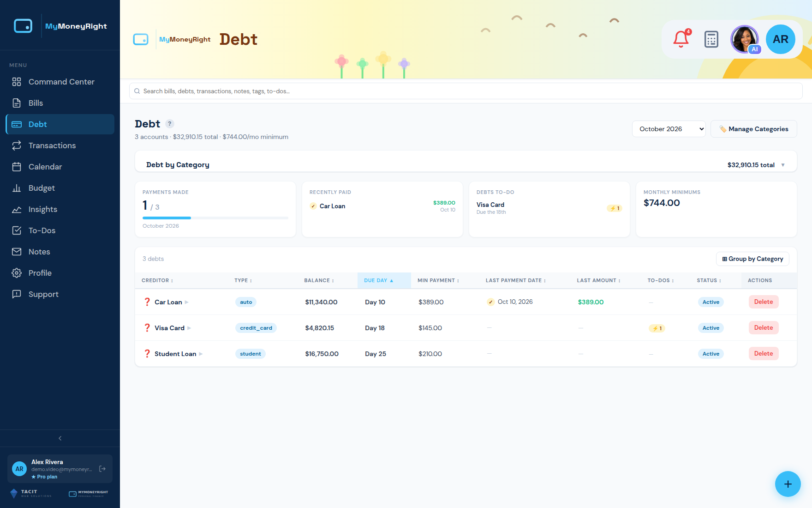This screenshot has height=508, width=812.
Task: Click the MyMoneyRight footer logo in sidebar
Action: click(89, 494)
